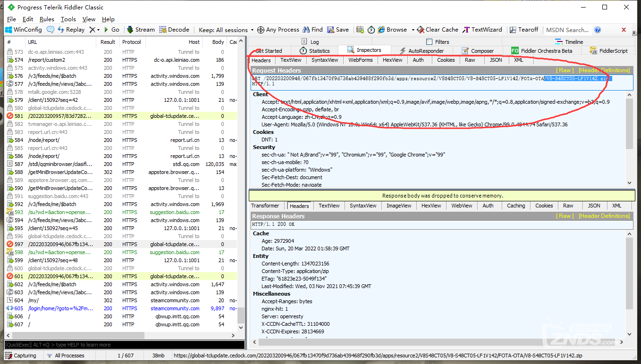Open the Fiddler Orchestra Beta tab
Viewport: 641px width, 364px height.
point(542,50)
